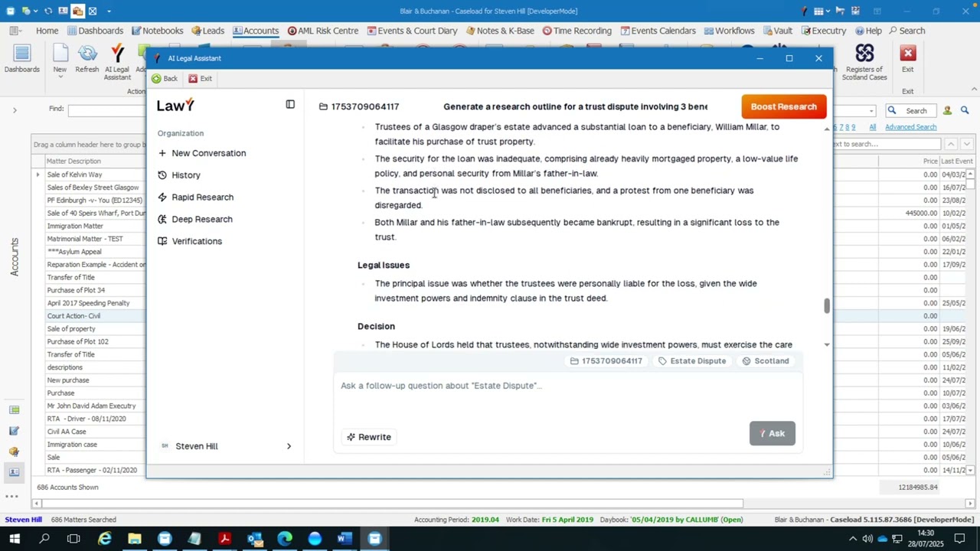The height and width of the screenshot is (551, 980).
Task: Click Registers of Scotland Cases icon
Action: pos(864,62)
